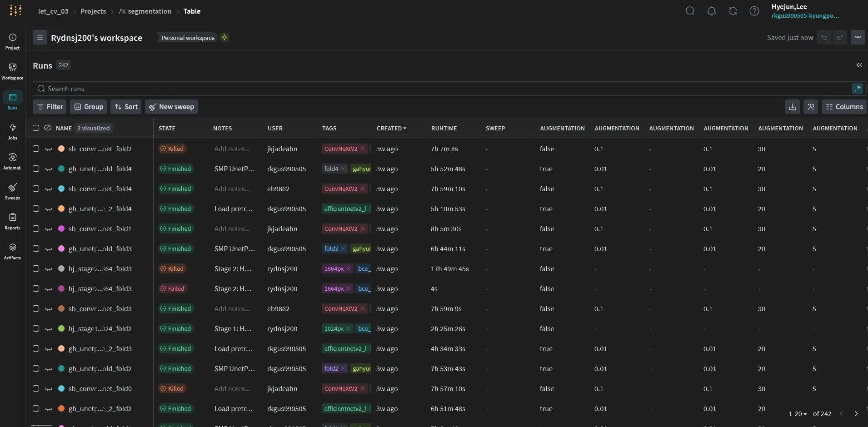Open the Filter runs menu

point(50,107)
